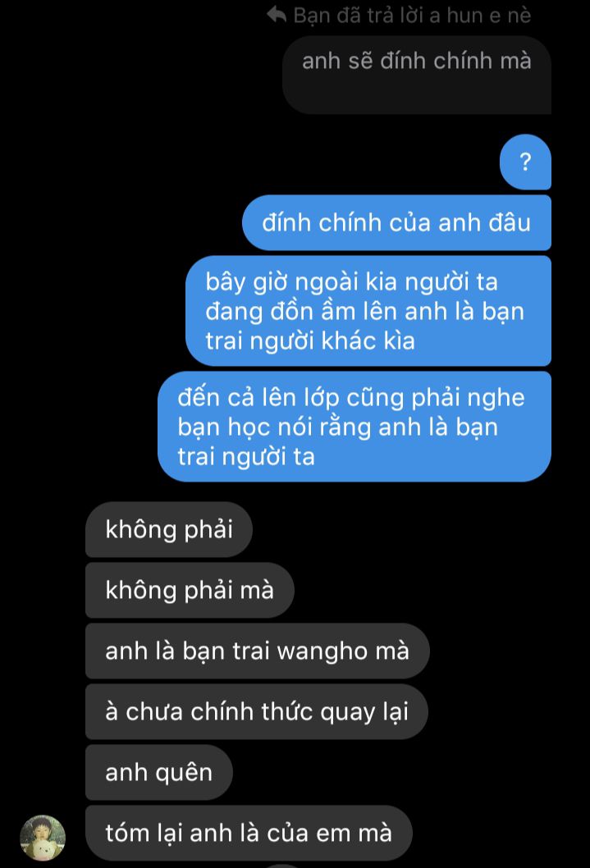The image size is (590, 868).
Task: Tap the 'anh là bạn trai wangho mà' message
Action: (258, 651)
